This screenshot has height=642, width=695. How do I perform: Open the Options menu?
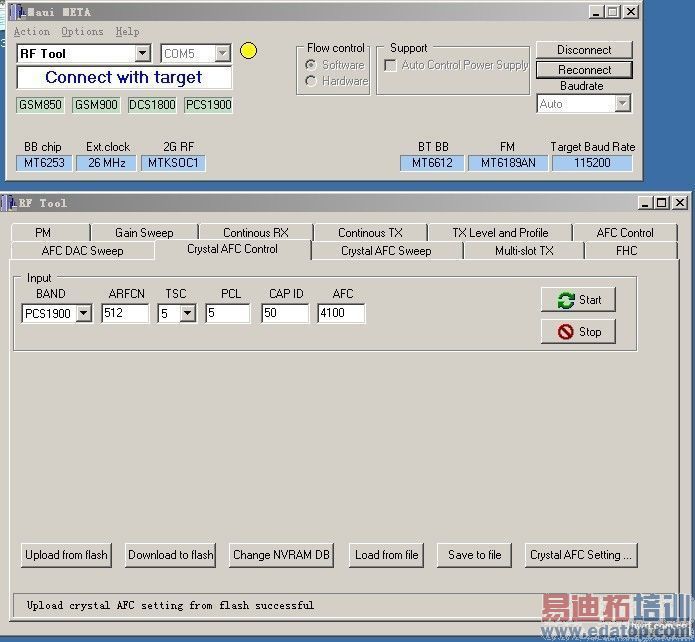82,32
